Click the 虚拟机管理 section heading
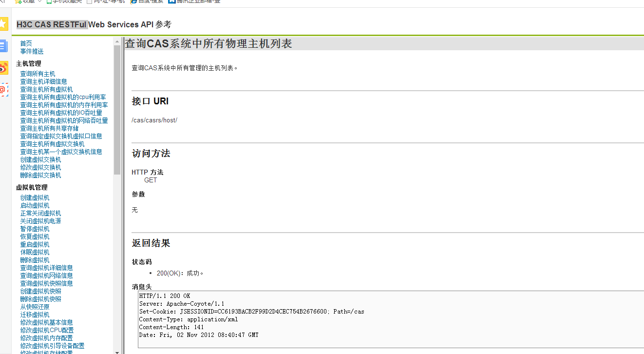The width and height of the screenshot is (644, 354). [32, 187]
